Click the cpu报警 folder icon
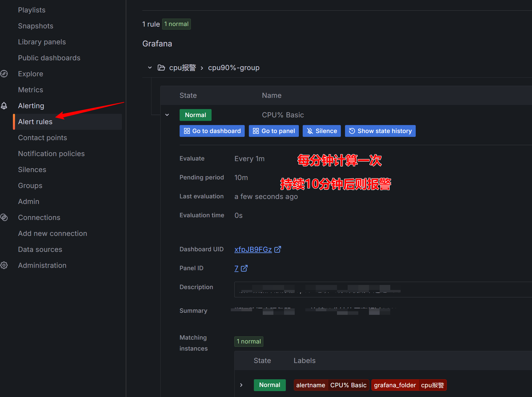 (x=161, y=68)
